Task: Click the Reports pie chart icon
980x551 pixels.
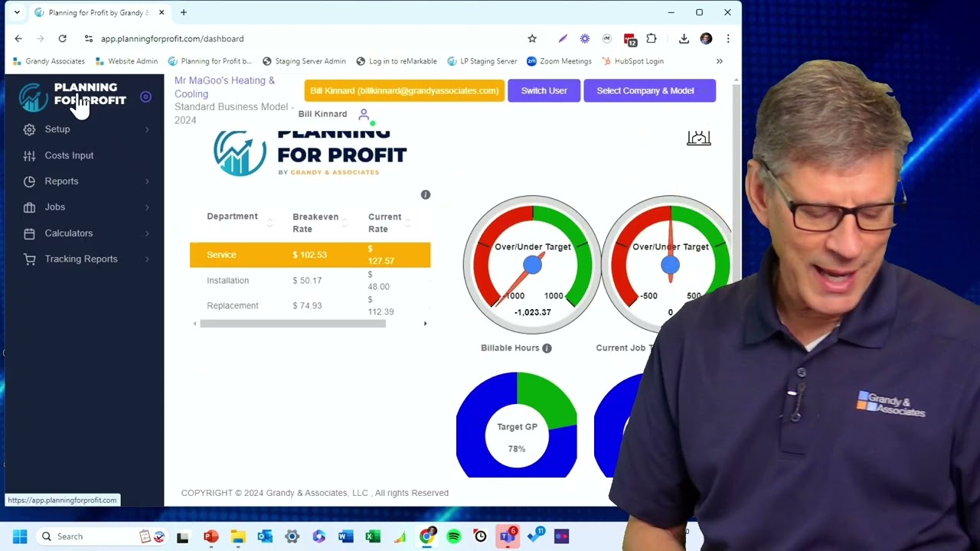Action: point(29,181)
